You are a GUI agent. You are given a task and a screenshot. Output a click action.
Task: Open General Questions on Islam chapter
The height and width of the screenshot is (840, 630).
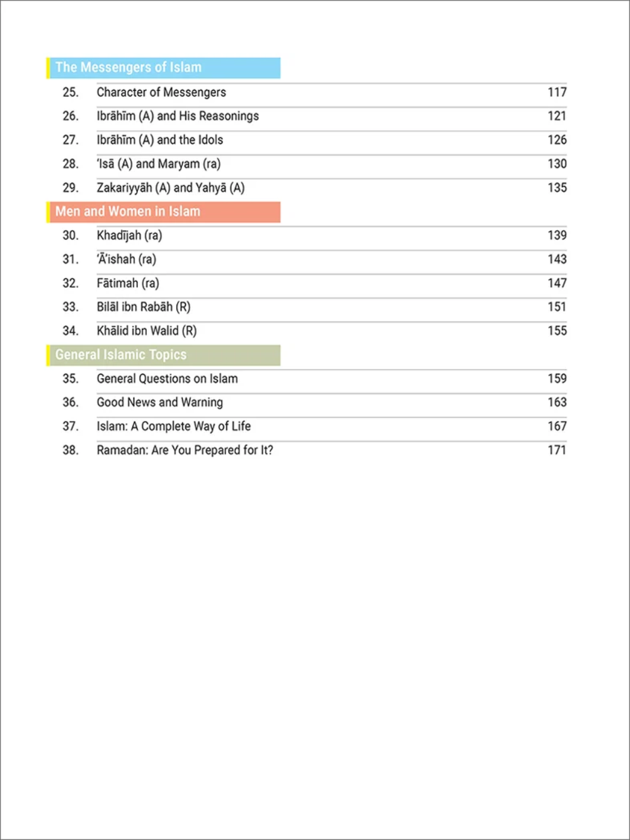(x=167, y=379)
